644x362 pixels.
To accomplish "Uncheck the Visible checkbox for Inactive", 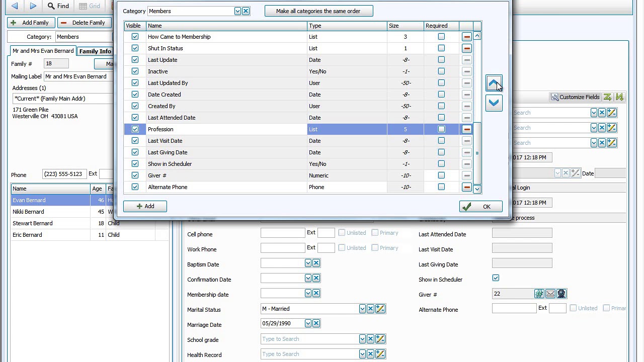I will pyautogui.click(x=135, y=71).
